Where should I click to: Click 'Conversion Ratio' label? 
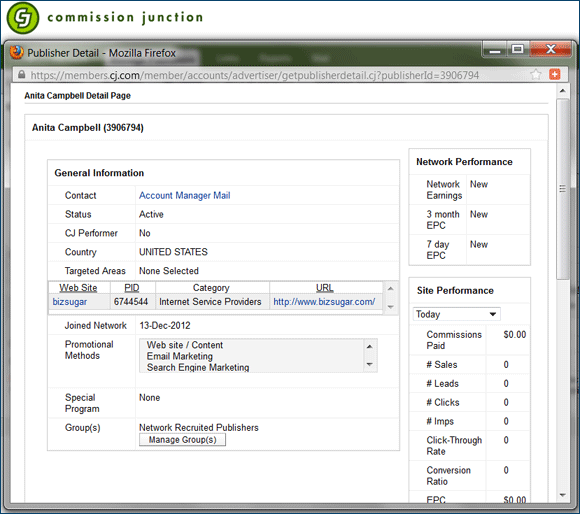(448, 476)
